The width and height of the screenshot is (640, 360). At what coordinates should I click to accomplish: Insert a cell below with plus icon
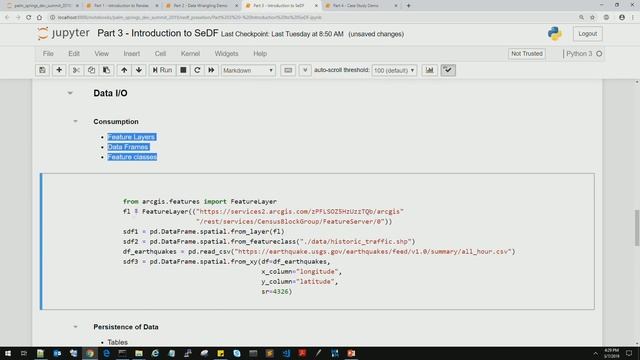coord(59,70)
